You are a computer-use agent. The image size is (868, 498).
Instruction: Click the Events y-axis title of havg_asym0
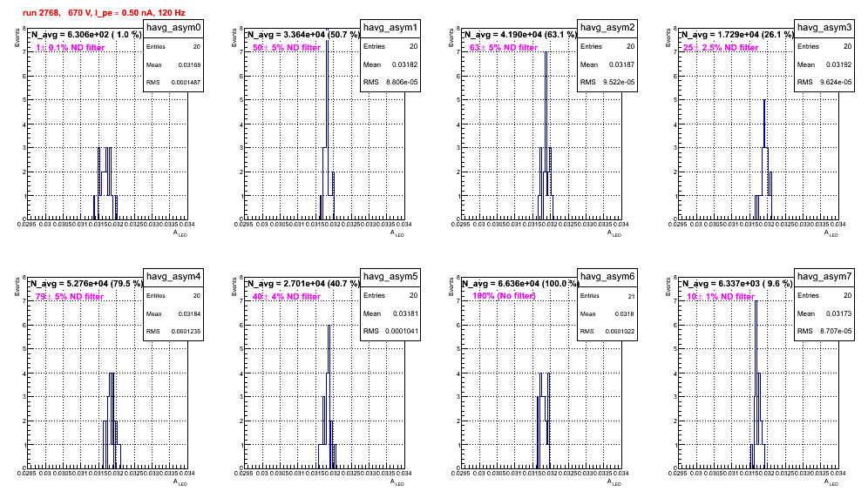(17, 38)
